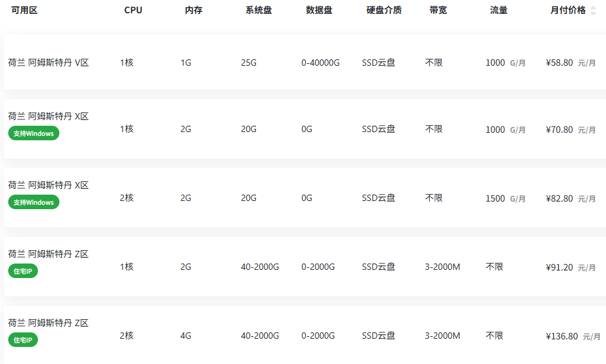Click the 月付价格 column header
606x364 pixels.
click(567, 11)
